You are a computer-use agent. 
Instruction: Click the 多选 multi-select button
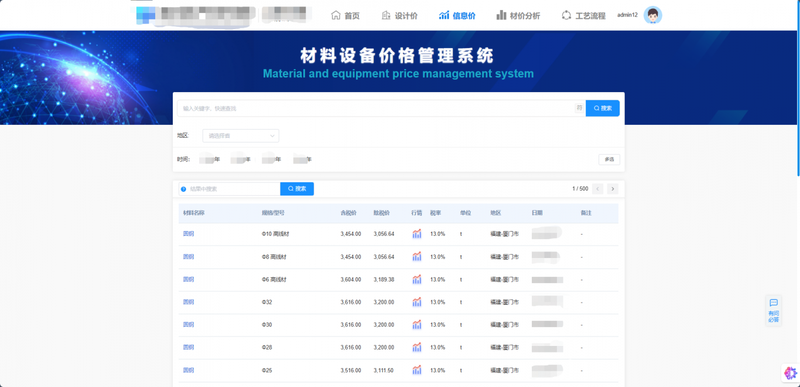coord(609,160)
